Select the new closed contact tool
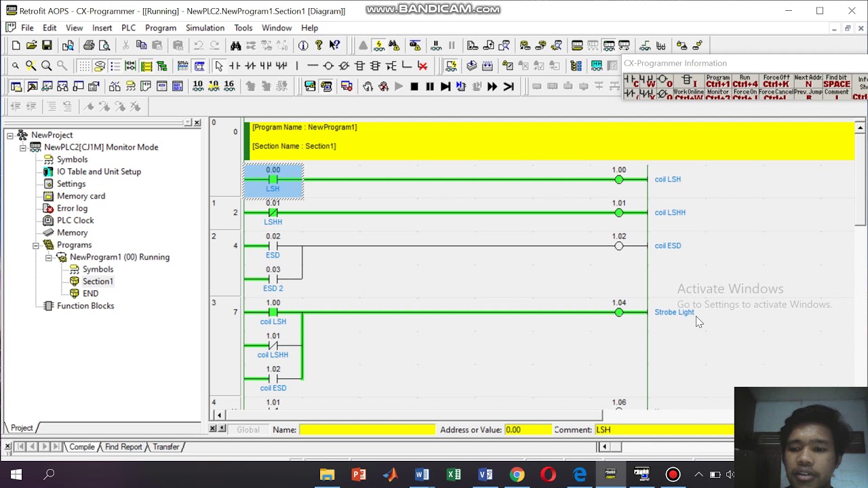The image size is (868, 488). click(250, 66)
